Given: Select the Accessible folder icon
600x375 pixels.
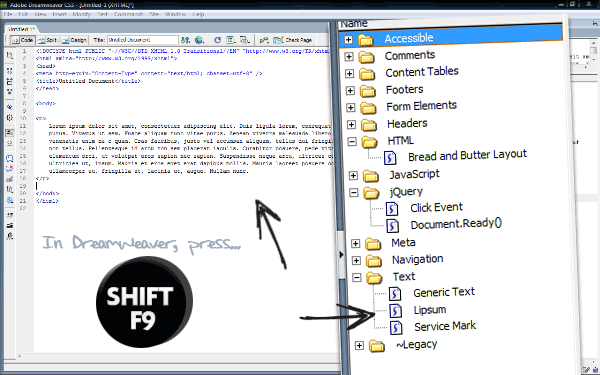Looking at the screenshot, I should 366,40.
